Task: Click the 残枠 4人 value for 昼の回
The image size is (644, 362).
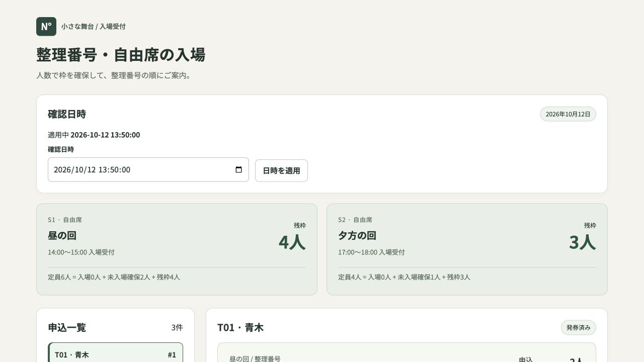Action: tap(292, 242)
